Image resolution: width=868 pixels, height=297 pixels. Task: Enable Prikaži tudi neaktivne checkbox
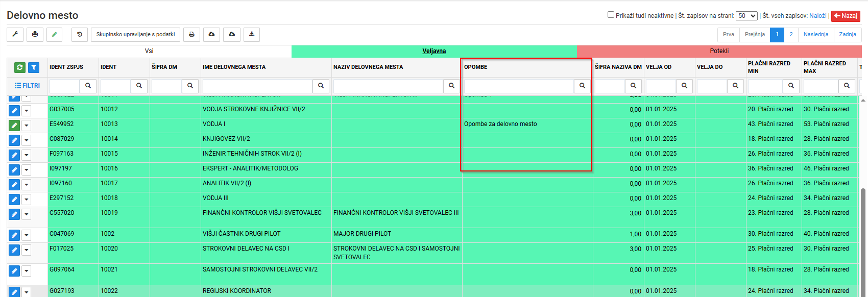[x=611, y=15]
